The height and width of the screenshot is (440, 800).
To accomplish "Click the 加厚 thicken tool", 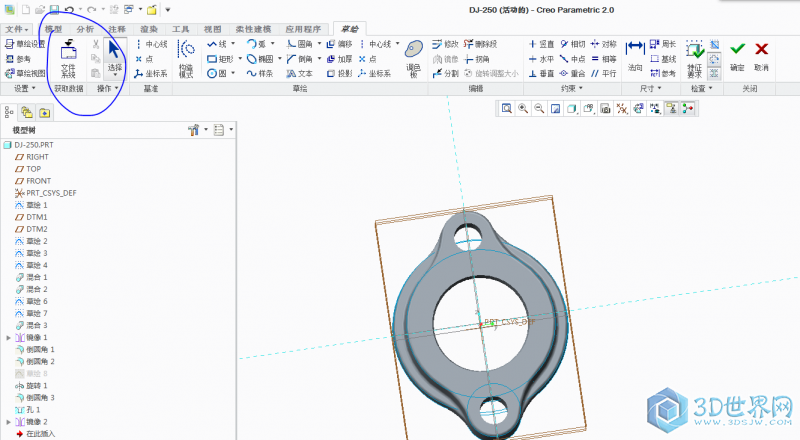I will pos(339,59).
